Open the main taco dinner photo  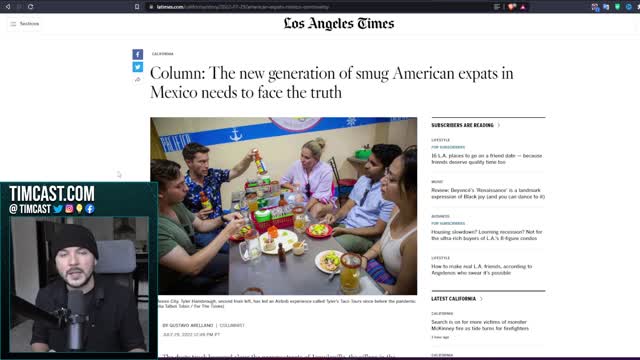pos(284,206)
